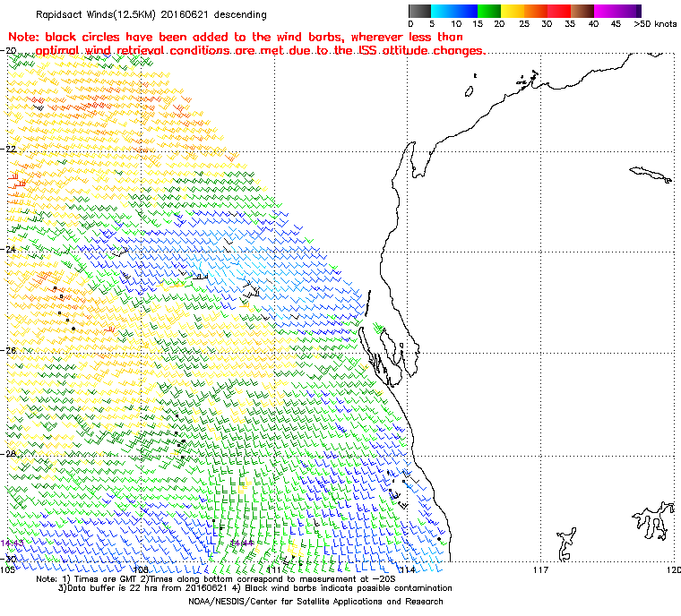
Task: Click the gray 0-5 knots color segment
Action: (x=419, y=11)
